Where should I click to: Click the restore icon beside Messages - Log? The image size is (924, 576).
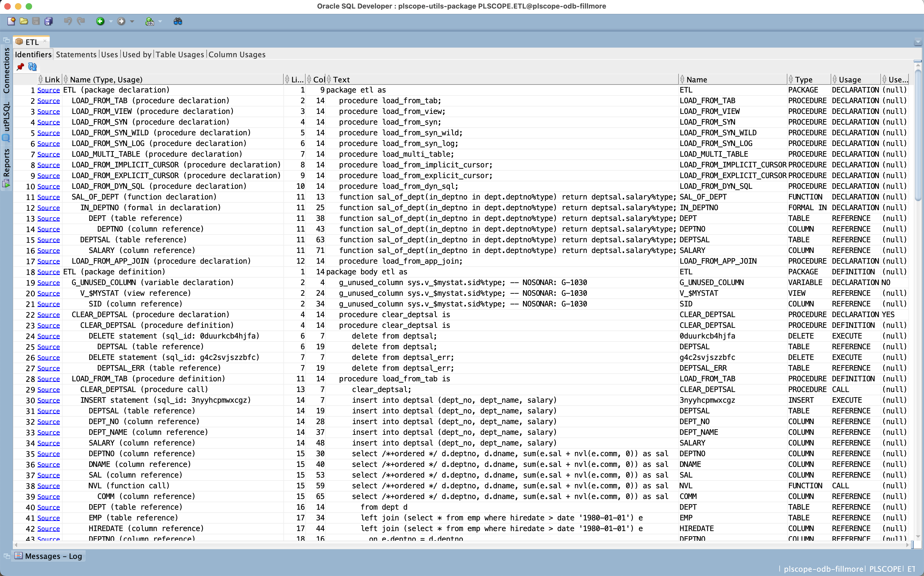pos(6,556)
